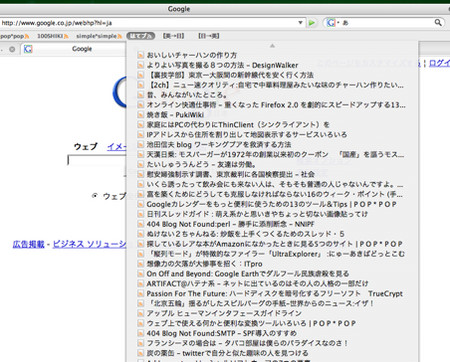Open the IPアドレスから住所 feed item

click(272, 135)
